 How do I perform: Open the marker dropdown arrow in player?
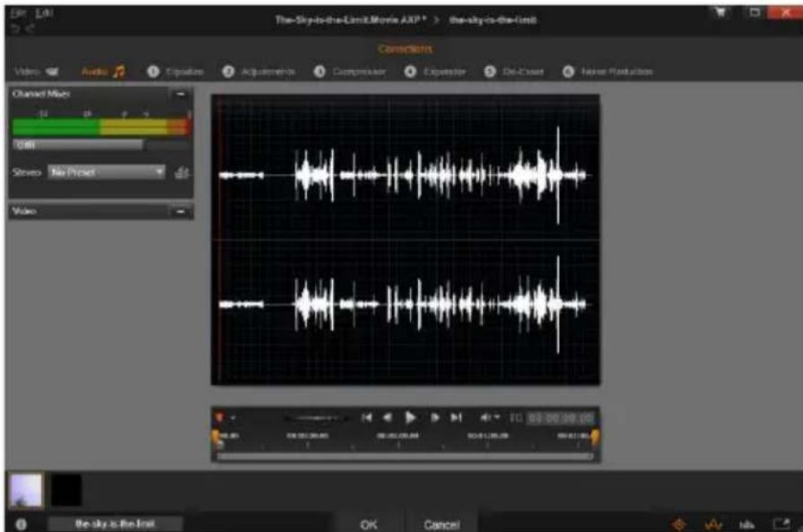coord(233,418)
